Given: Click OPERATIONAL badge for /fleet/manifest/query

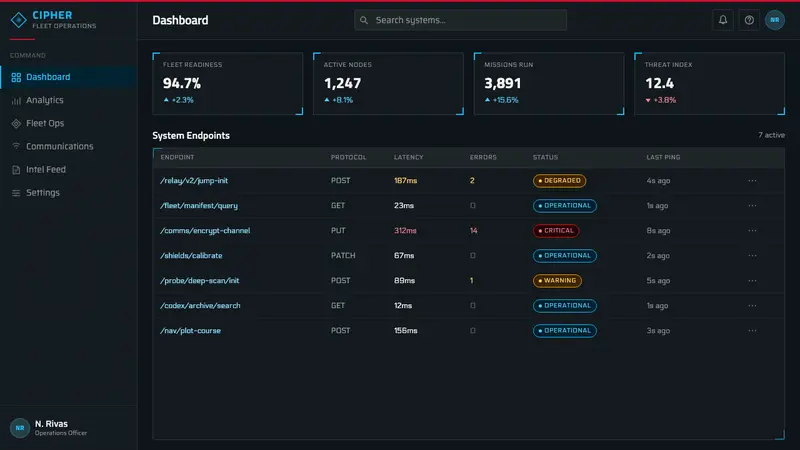Looking at the screenshot, I should click(564, 206).
